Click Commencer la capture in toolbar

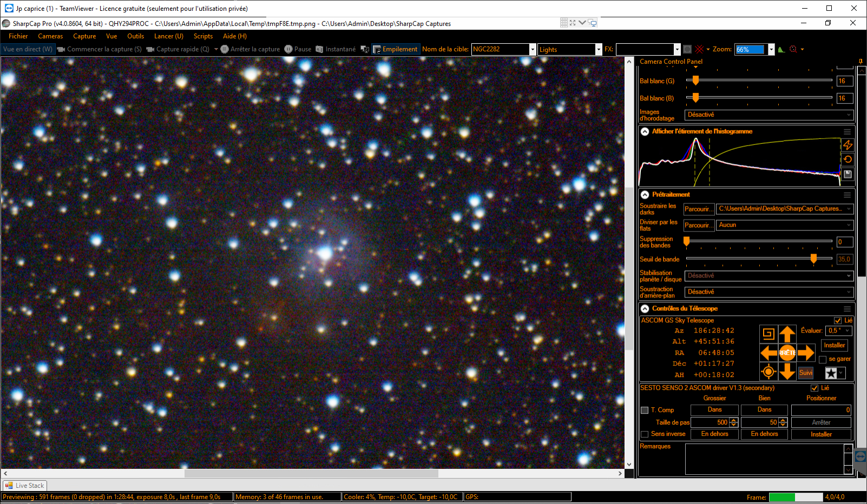tap(100, 49)
